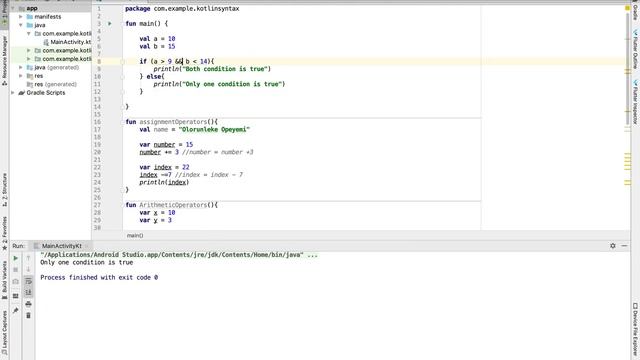
Task: Click the MainActivity.kt Kotlin file icon
Action: point(46,42)
